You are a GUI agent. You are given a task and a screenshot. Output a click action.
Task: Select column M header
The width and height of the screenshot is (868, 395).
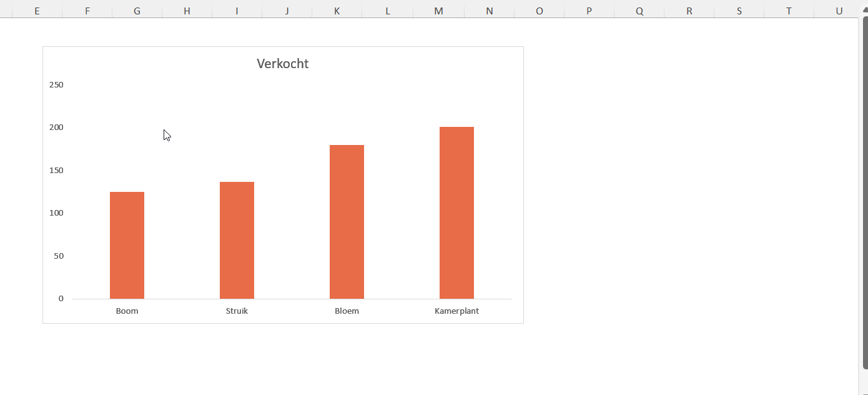(x=438, y=11)
